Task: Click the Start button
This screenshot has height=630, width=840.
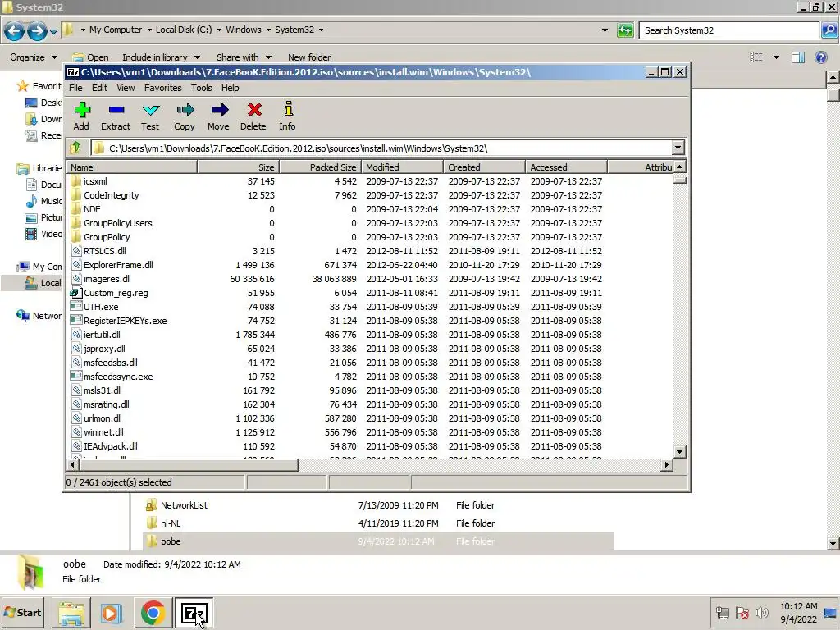Action: tap(22, 612)
